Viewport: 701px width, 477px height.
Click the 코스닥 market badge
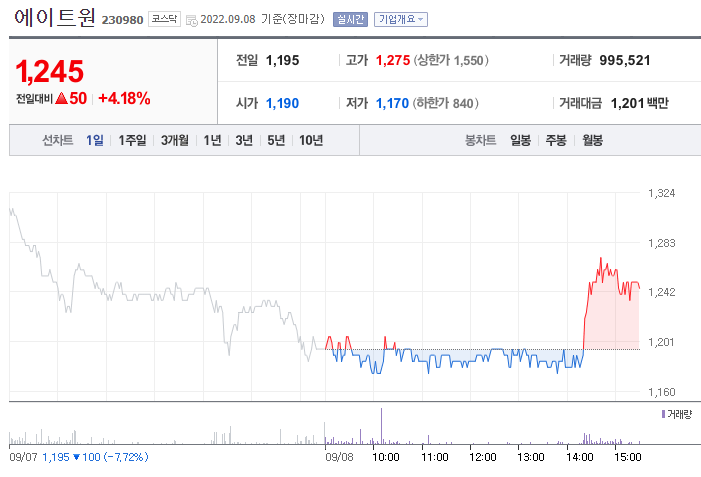164,19
